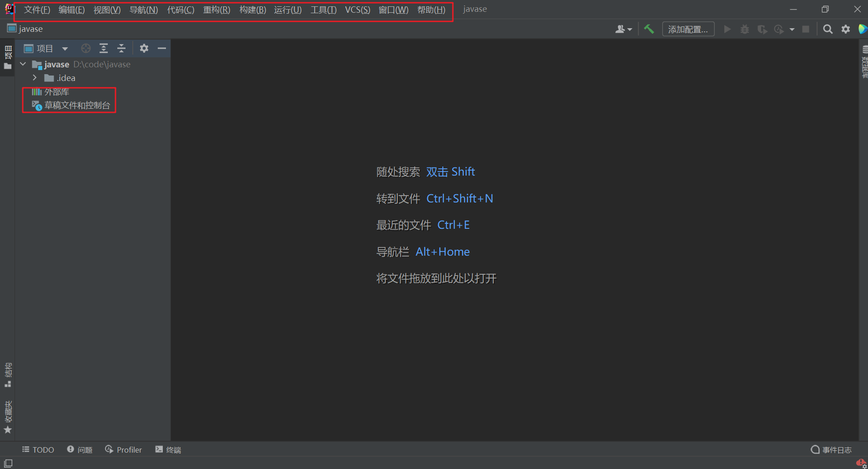Collapse all items in project tree
The height and width of the screenshot is (469, 868).
point(121,48)
